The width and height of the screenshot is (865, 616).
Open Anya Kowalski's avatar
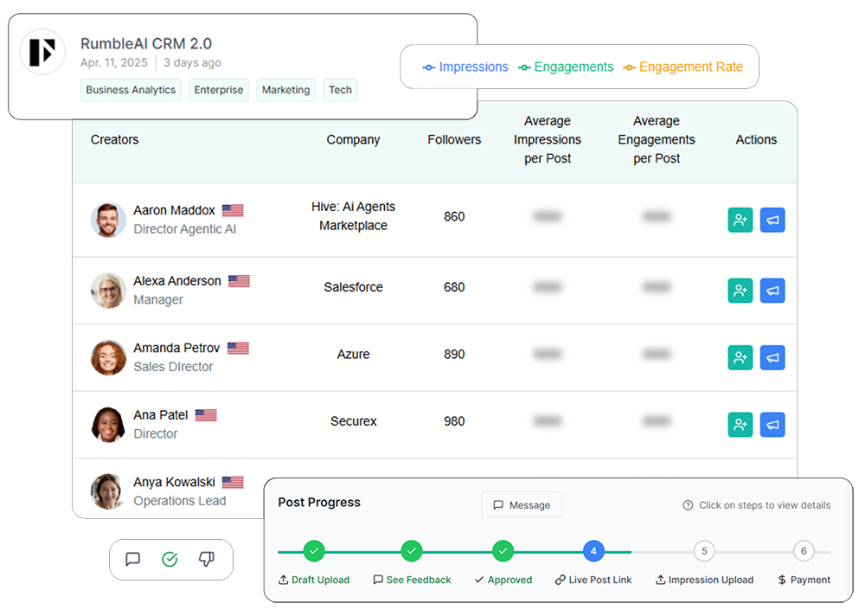click(x=108, y=491)
